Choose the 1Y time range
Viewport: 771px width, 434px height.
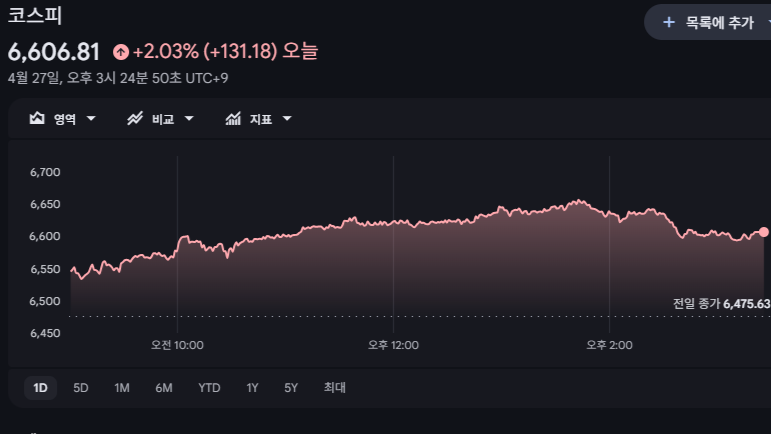(253, 388)
